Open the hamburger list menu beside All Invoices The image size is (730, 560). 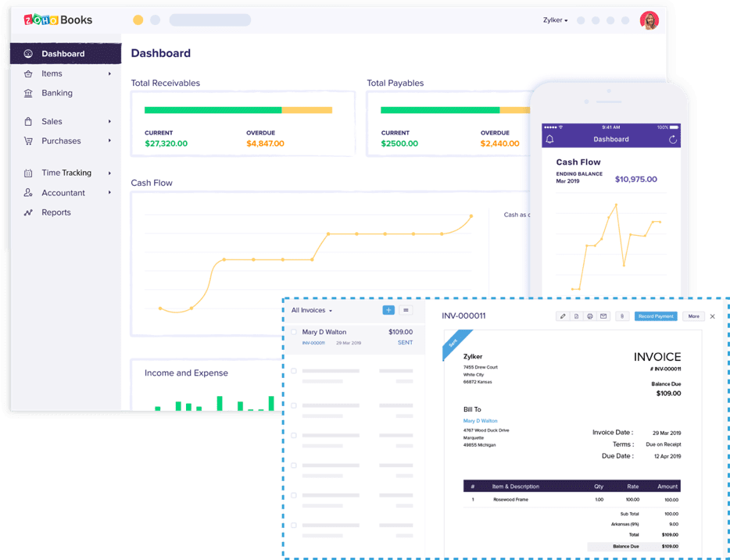(406, 310)
